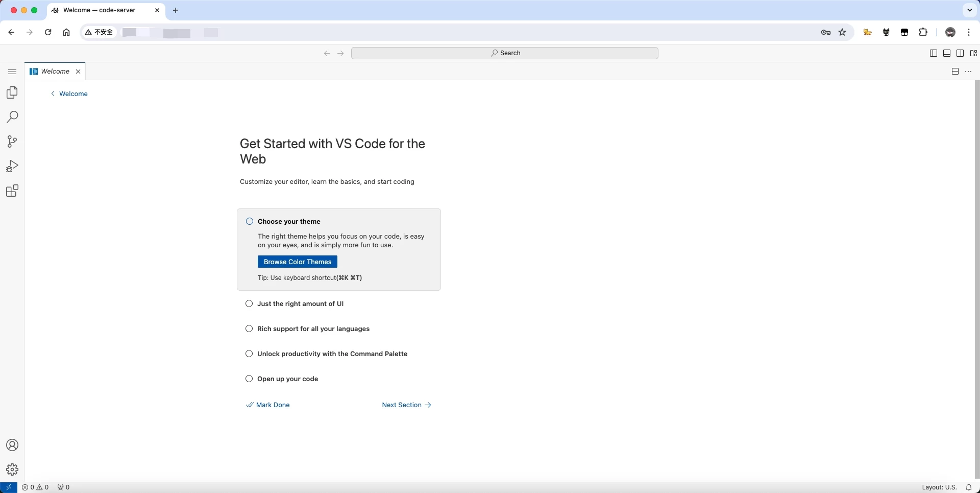Open the Extensions view
The width and height of the screenshot is (980, 493).
tap(12, 191)
